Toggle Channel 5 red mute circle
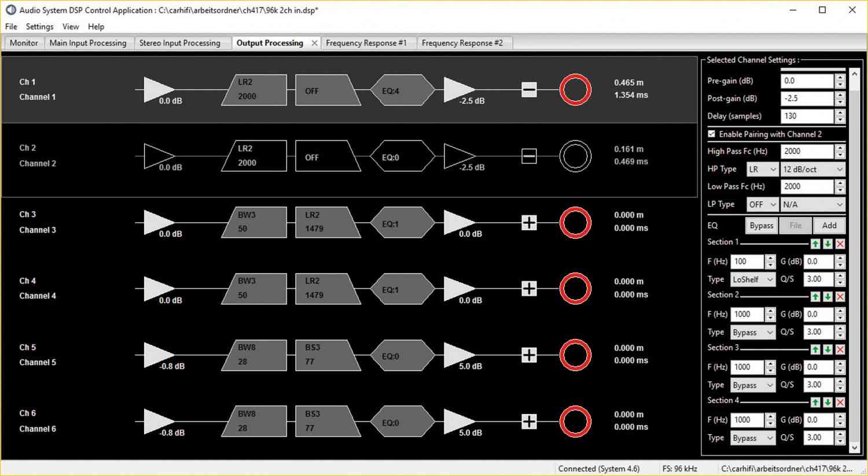This screenshot has height=476, width=868. pos(575,355)
